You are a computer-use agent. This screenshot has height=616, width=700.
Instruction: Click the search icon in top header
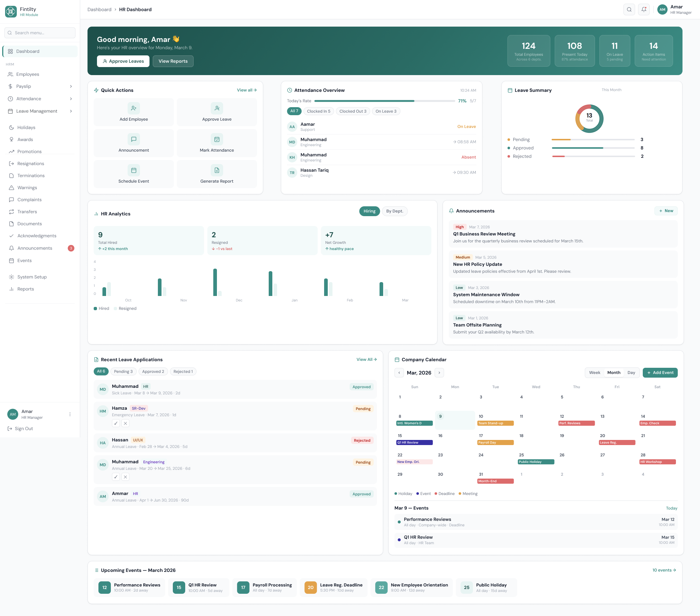[x=629, y=9]
